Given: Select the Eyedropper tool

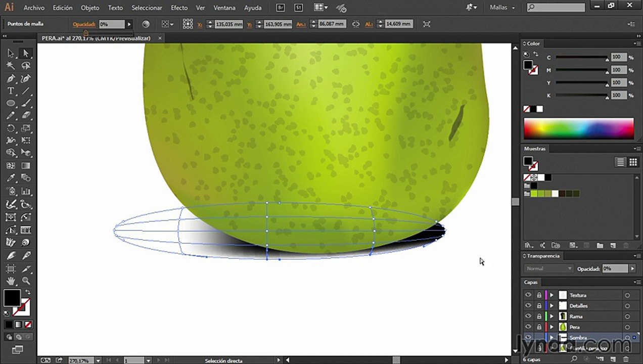Looking at the screenshot, I should click(x=11, y=178).
